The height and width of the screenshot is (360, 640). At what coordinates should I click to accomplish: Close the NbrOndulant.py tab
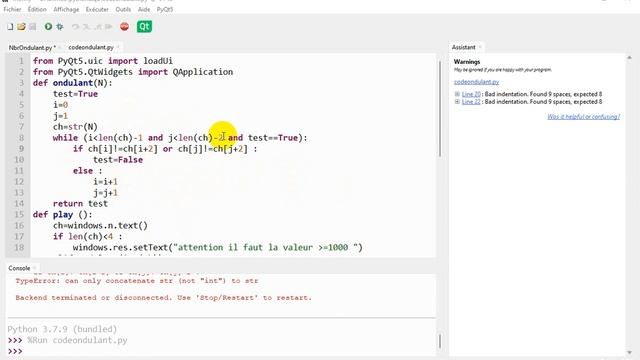tap(60, 47)
